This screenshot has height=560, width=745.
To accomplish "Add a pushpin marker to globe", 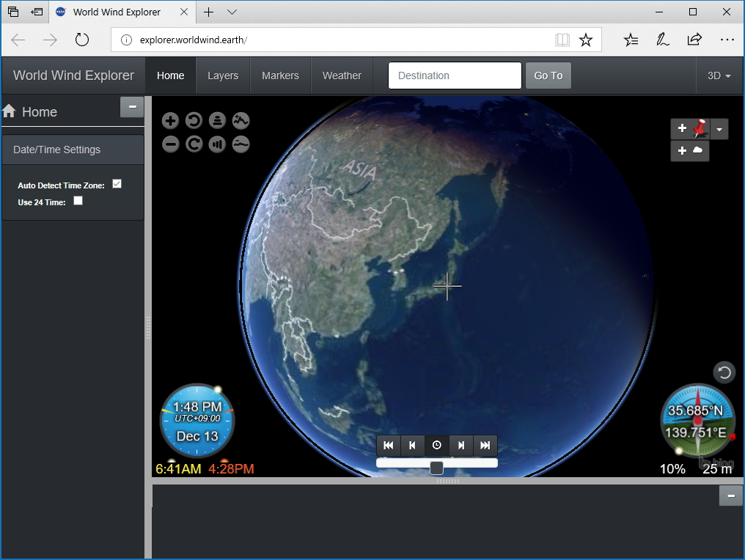I will [690, 129].
